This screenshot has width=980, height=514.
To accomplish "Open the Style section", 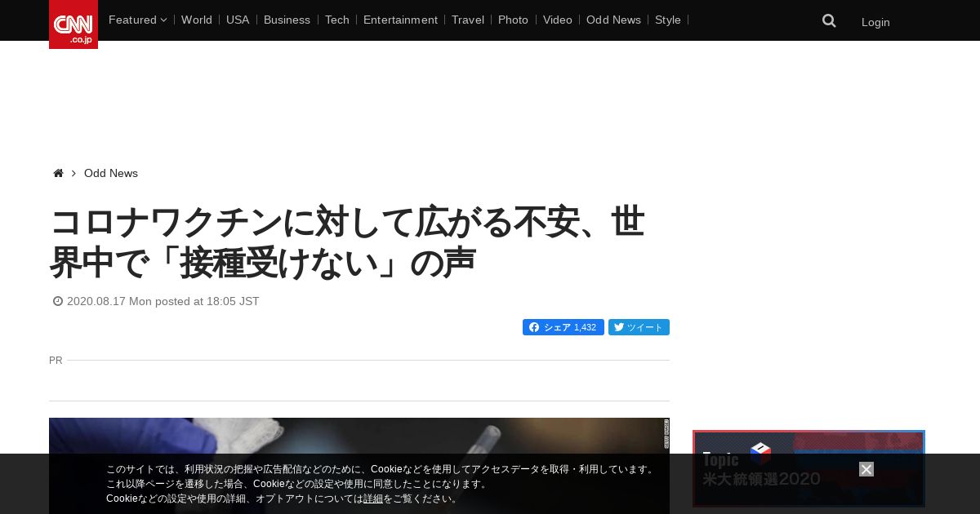I will [x=668, y=20].
